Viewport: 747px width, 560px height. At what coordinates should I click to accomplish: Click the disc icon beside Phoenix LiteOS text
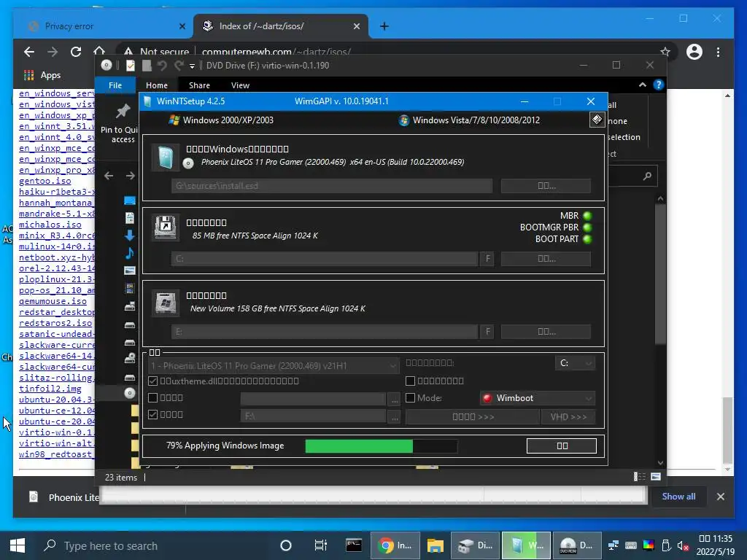188,163
